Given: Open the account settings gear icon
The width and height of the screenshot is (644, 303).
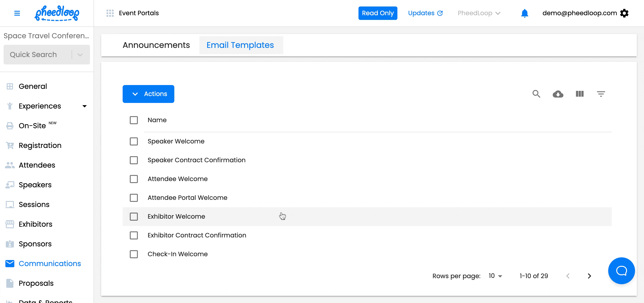Looking at the screenshot, I should point(624,13).
